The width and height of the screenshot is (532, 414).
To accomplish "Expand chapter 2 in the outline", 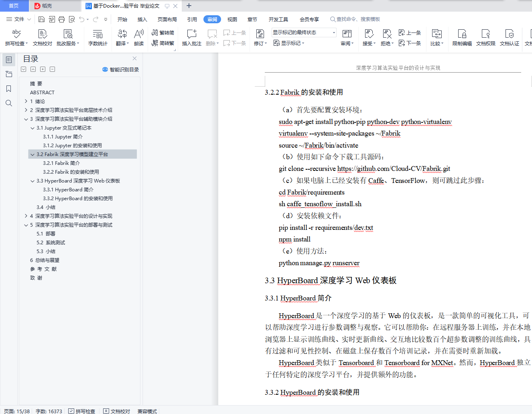I will (26, 110).
